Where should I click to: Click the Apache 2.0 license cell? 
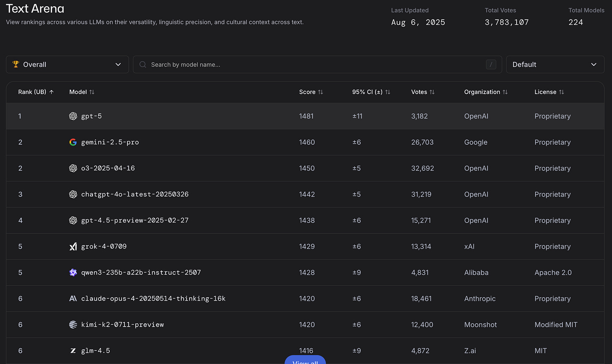[x=553, y=272]
